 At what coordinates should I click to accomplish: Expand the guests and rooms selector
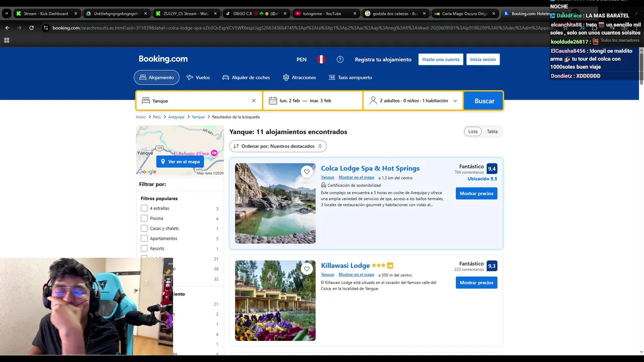coord(413,101)
